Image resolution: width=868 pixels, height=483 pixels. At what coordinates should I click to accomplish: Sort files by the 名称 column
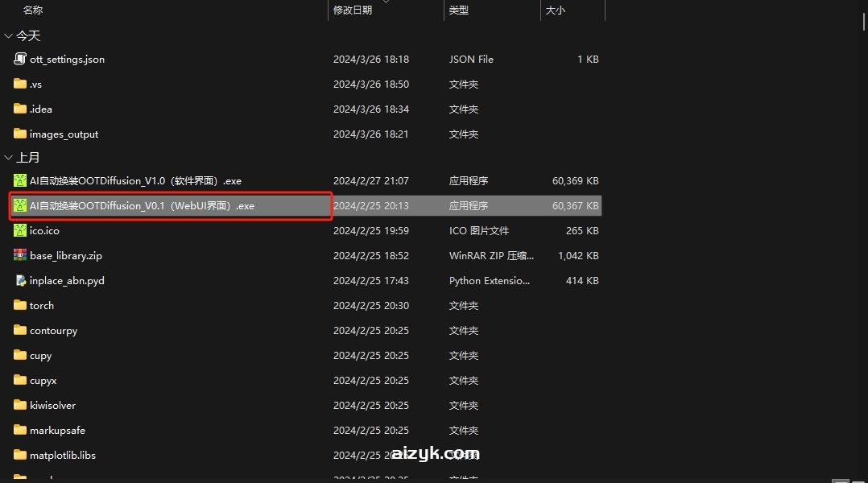pyautogui.click(x=33, y=10)
